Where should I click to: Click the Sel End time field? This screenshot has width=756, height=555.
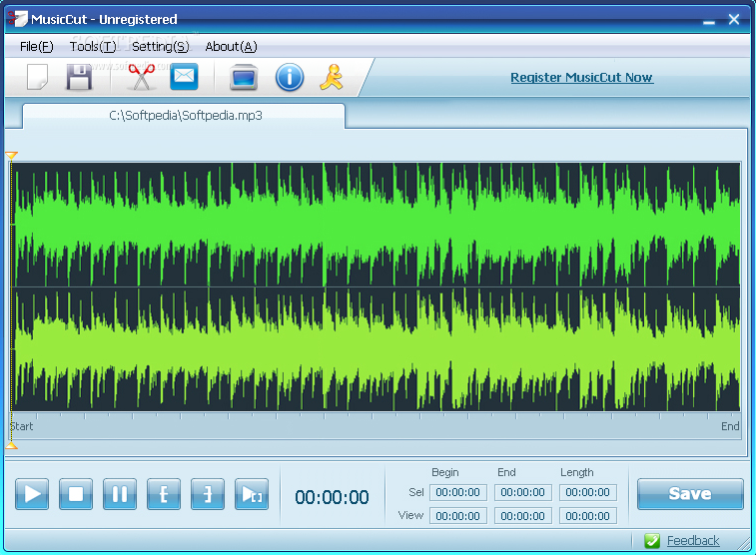pyautogui.click(x=522, y=492)
